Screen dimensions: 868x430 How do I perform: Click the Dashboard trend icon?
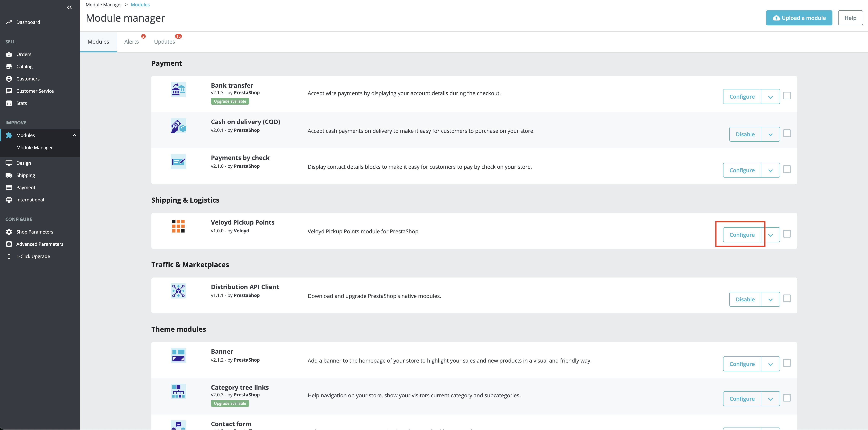[x=9, y=22]
